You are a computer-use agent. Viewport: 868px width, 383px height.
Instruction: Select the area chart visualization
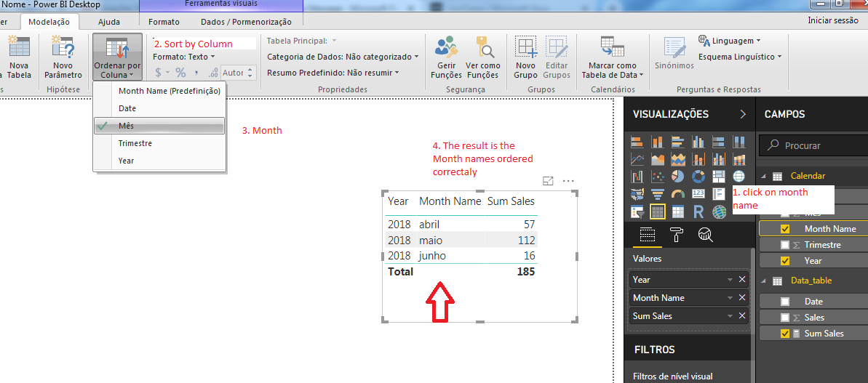(x=658, y=160)
